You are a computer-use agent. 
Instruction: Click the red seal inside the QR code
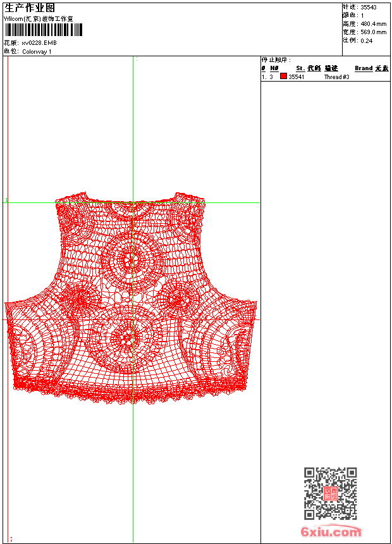point(331,493)
